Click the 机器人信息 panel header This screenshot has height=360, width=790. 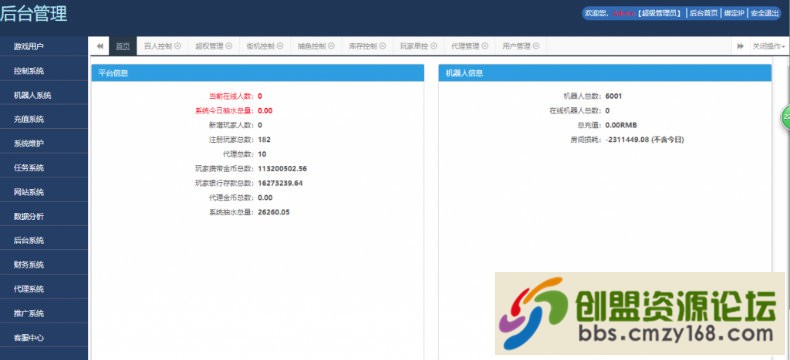tap(605, 73)
